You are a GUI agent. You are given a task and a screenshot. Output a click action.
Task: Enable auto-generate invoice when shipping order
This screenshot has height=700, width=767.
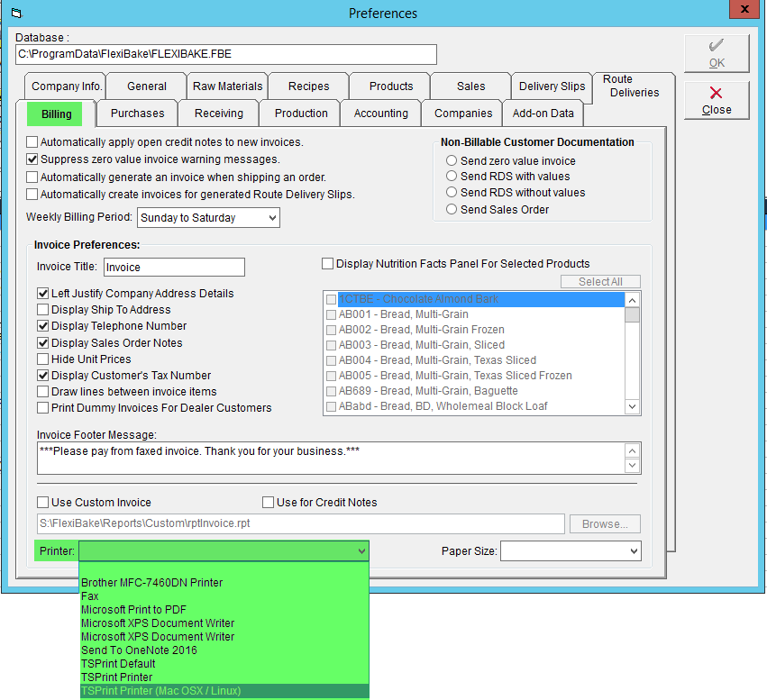click(x=32, y=177)
